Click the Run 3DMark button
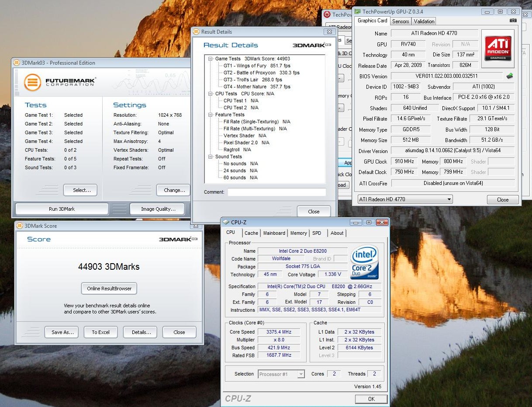The height and width of the screenshot is (407, 532). point(62,209)
